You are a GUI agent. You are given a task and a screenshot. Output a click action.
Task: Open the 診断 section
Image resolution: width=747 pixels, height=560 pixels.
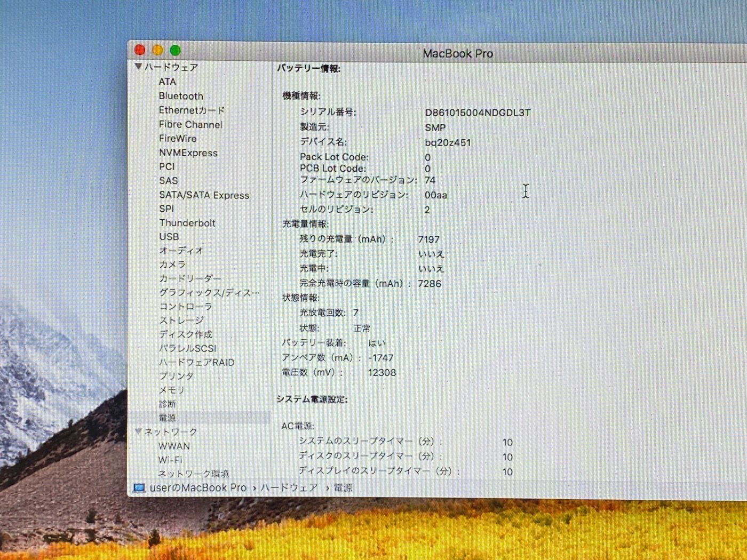pyautogui.click(x=167, y=404)
